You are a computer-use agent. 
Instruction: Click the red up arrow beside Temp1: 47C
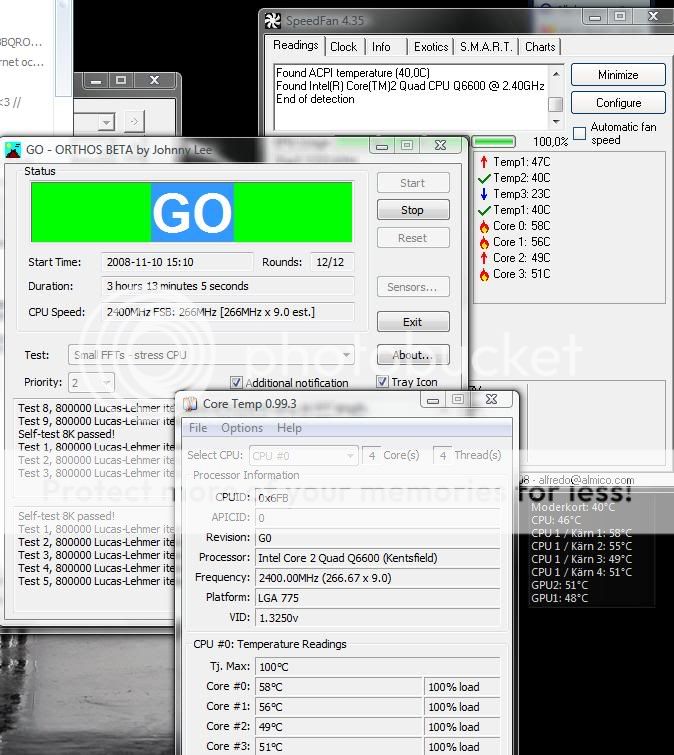tap(484, 162)
